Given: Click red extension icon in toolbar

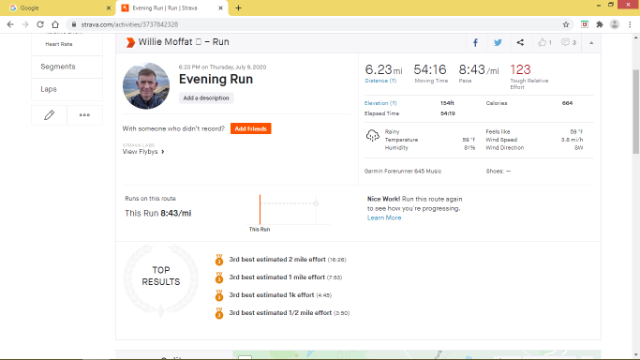Looking at the screenshot, I should point(584,24).
